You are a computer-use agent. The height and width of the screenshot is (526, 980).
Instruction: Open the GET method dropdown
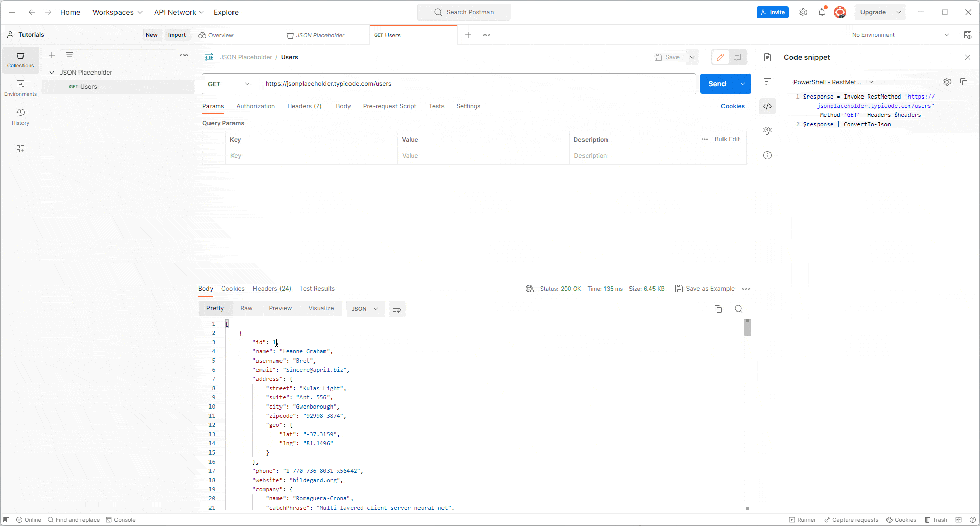point(229,84)
